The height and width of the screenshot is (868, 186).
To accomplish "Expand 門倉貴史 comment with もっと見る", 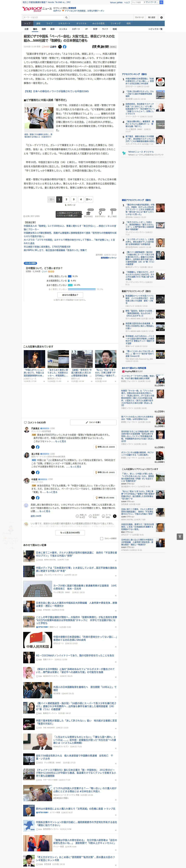I will [60, 441].
